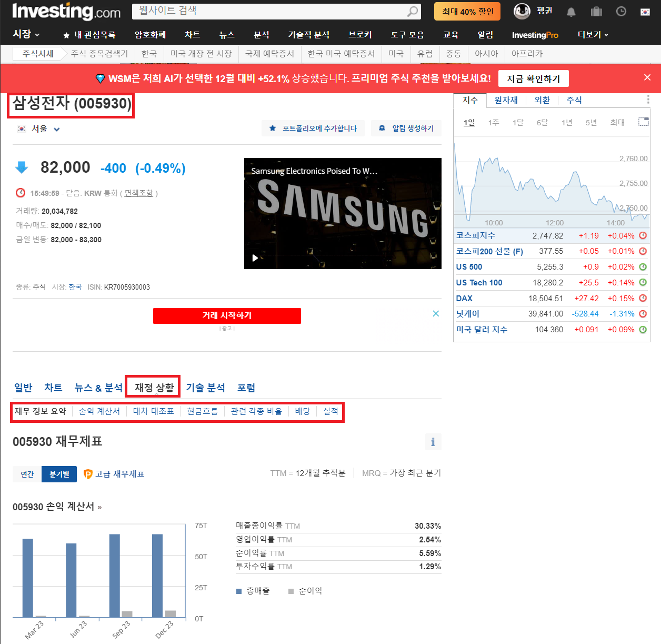Click the Investing.com logo
The image size is (661, 644).
pyautogui.click(x=66, y=11)
